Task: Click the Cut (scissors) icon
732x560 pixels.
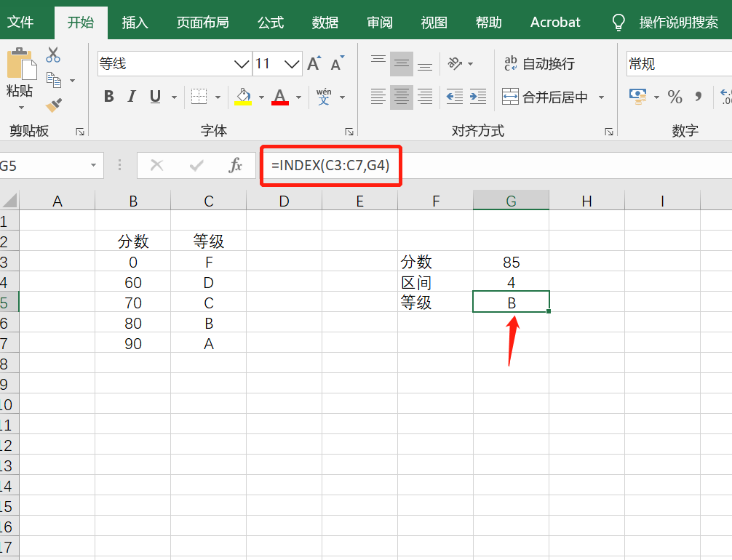Action: pyautogui.click(x=52, y=55)
